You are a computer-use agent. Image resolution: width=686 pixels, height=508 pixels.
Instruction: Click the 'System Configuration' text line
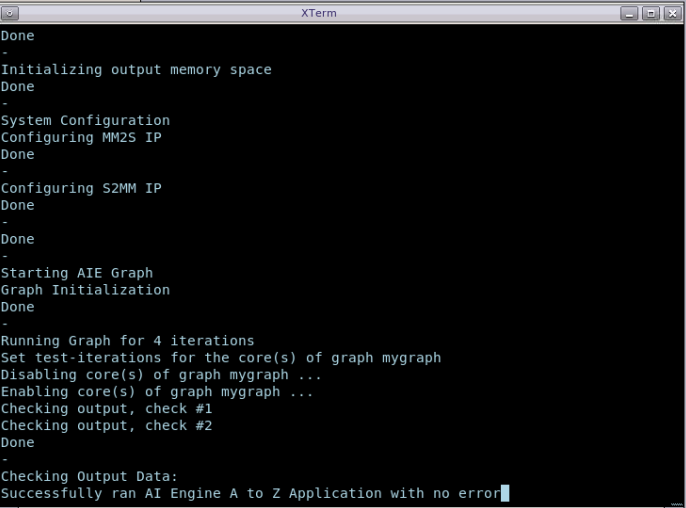[x=85, y=120]
